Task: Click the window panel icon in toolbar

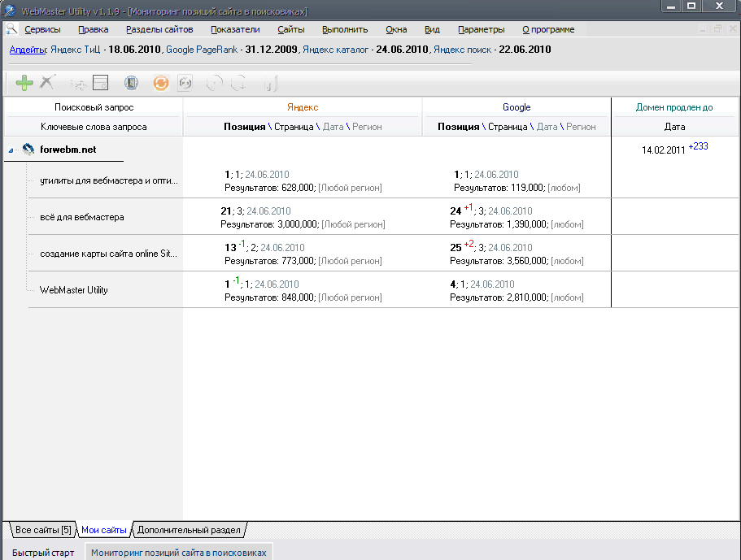Action: (101, 82)
